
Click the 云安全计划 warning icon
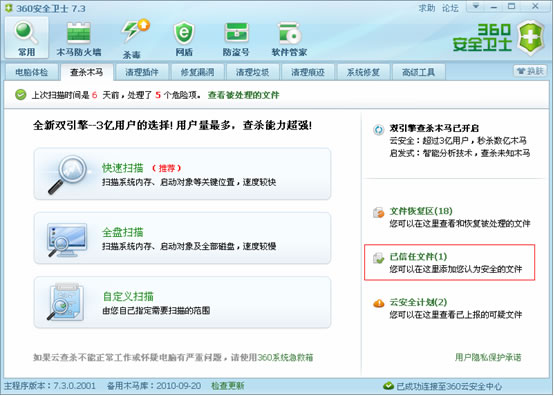tap(378, 303)
